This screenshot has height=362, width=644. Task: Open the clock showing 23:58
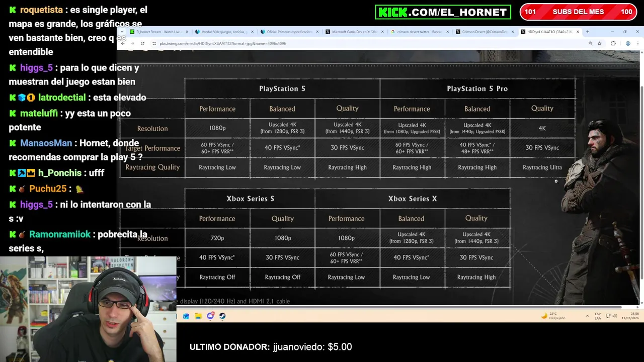coord(631,316)
